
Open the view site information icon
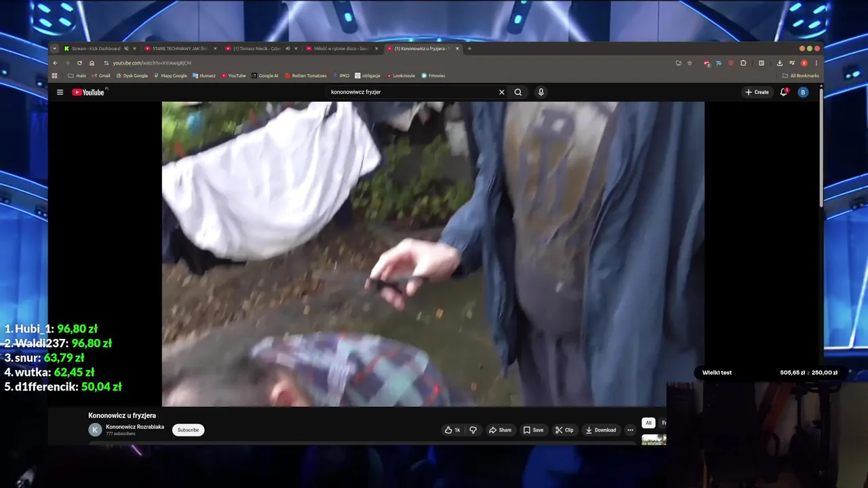pyautogui.click(x=106, y=63)
